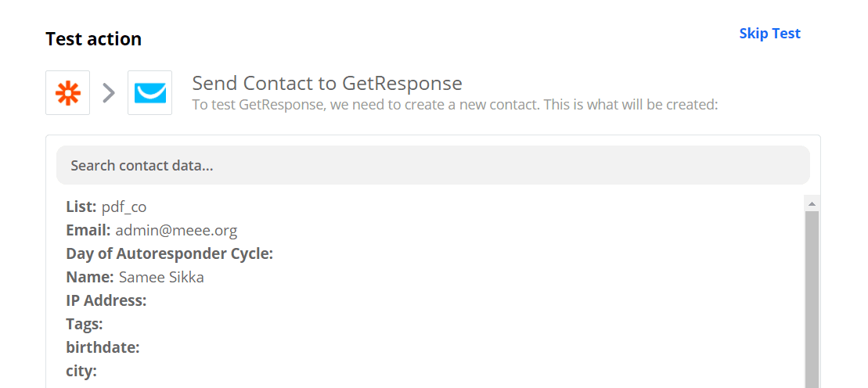Click the gray arrow between app icons
Viewport: 868px width, 388px height.
coord(109,93)
